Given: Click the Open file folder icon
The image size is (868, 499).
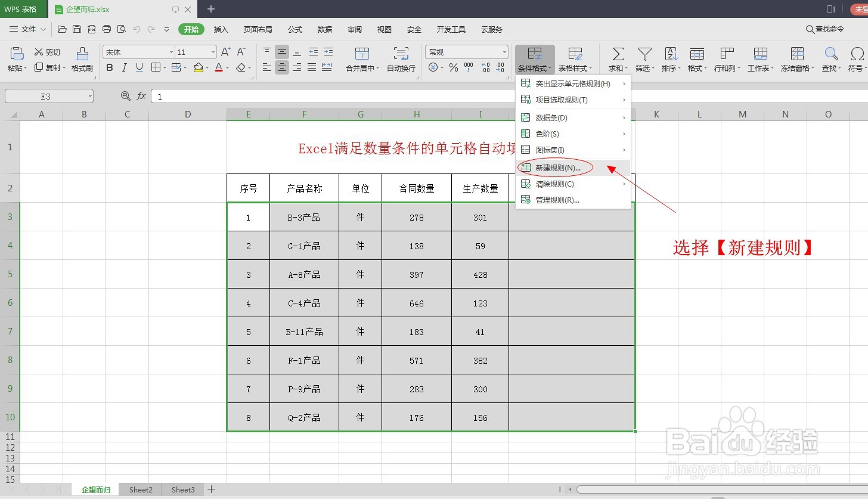Looking at the screenshot, I should coord(62,29).
